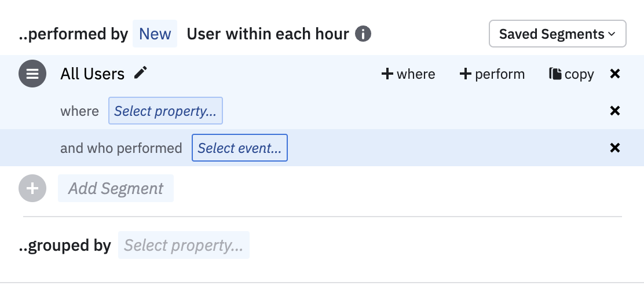Open the Saved Segments dropdown
Viewport: 644px width, 300px height.
click(x=557, y=34)
